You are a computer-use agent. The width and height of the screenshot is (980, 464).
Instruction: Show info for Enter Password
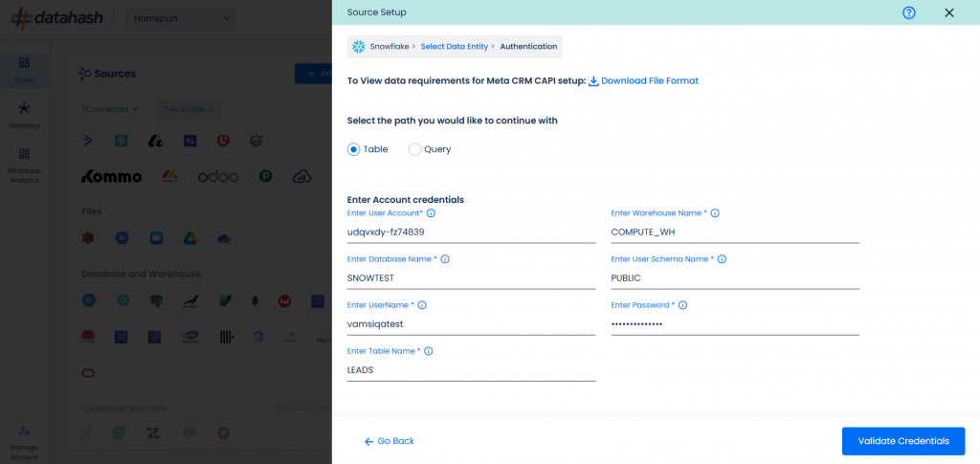click(x=682, y=305)
